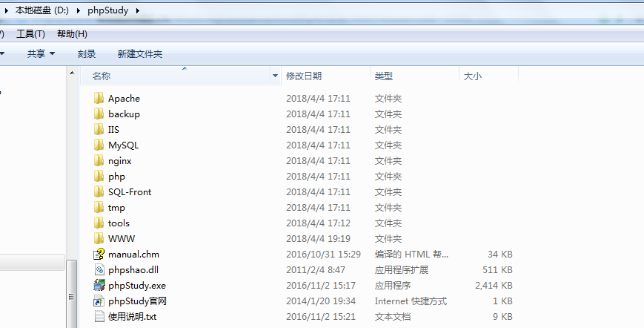Click the 刻录 toolbar button
Image resolution: width=644 pixels, height=328 pixels.
[x=87, y=54]
